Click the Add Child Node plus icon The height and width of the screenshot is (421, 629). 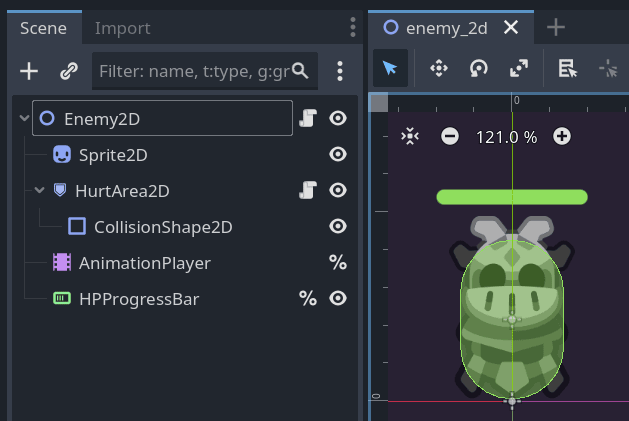pos(29,71)
